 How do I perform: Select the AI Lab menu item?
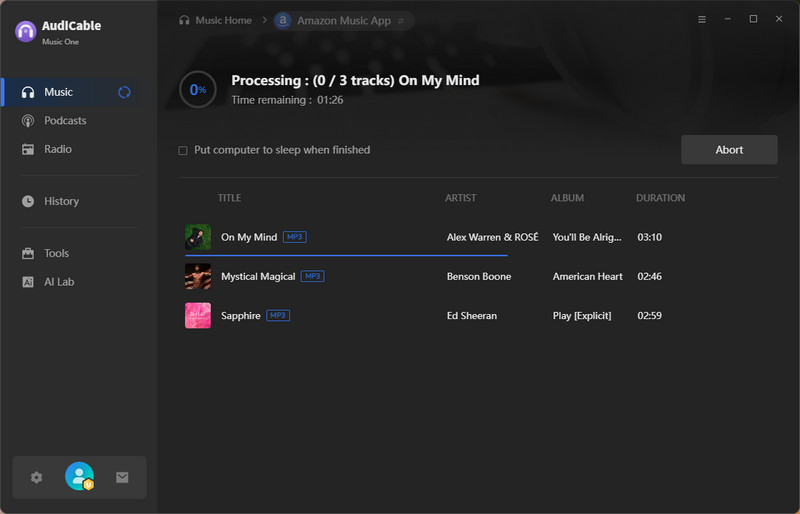59,282
